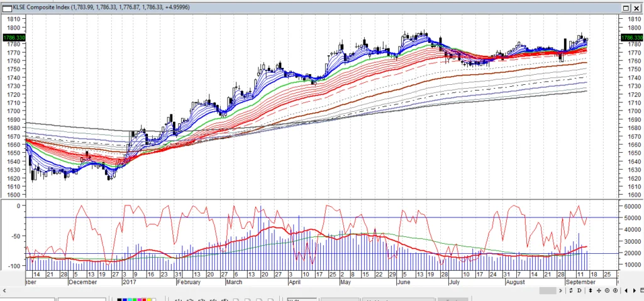This screenshot has height=301, width=644.
Task: Click the four-way move arrows icon
Action: pos(599,290)
